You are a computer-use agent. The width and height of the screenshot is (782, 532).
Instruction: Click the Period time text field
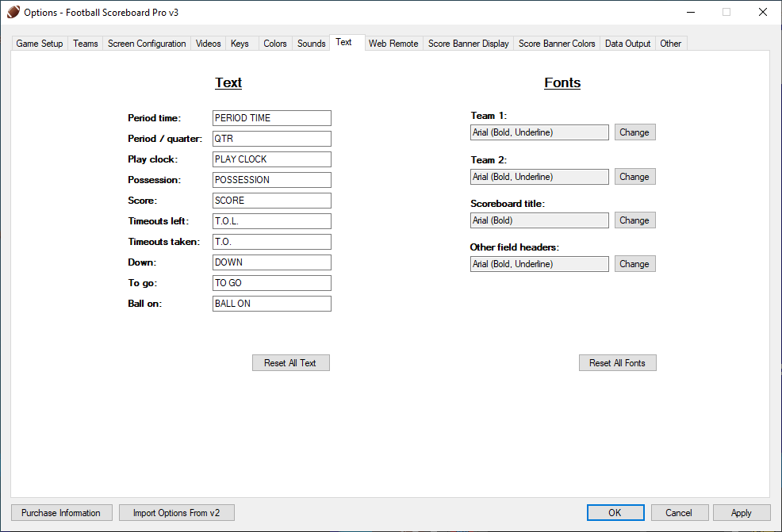point(271,118)
